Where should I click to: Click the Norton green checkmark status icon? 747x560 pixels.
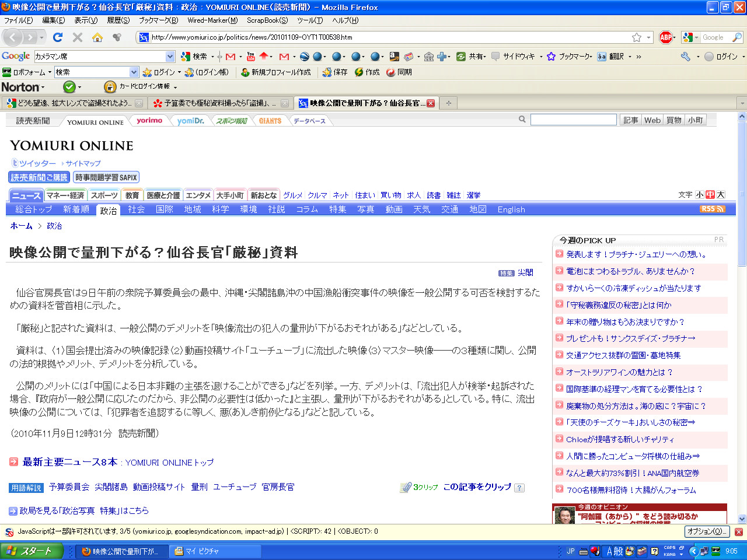tap(69, 87)
